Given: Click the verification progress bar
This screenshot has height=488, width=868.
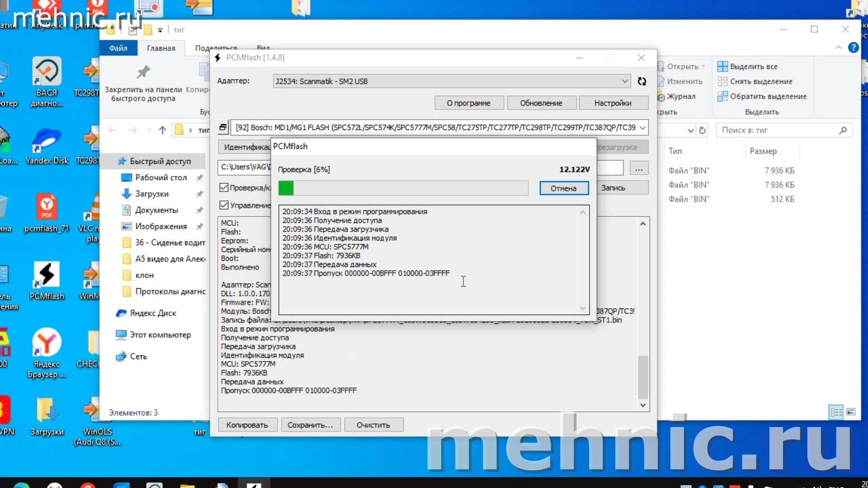Looking at the screenshot, I should [x=403, y=188].
